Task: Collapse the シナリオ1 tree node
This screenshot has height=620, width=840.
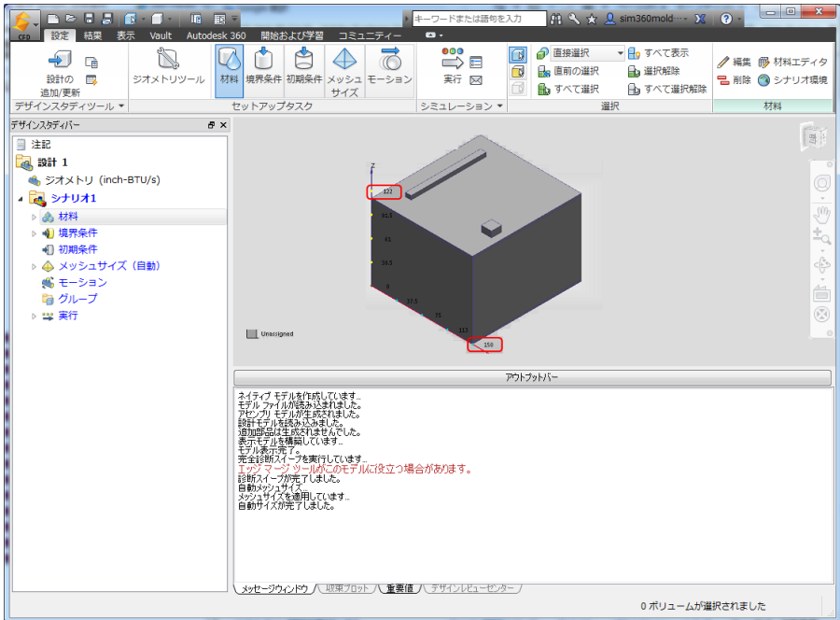Action: tap(21, 199)
